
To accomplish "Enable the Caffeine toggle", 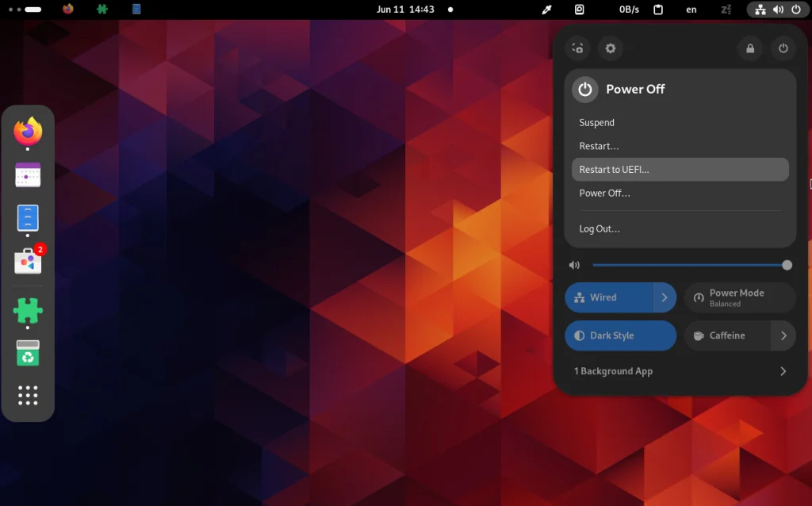I will [x=728, y=335].
